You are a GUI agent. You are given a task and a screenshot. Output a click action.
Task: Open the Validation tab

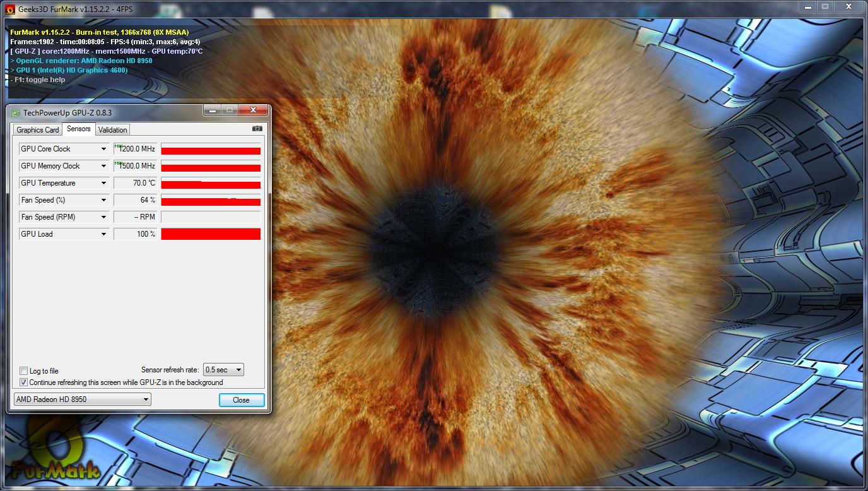click(x=113, y=130)
